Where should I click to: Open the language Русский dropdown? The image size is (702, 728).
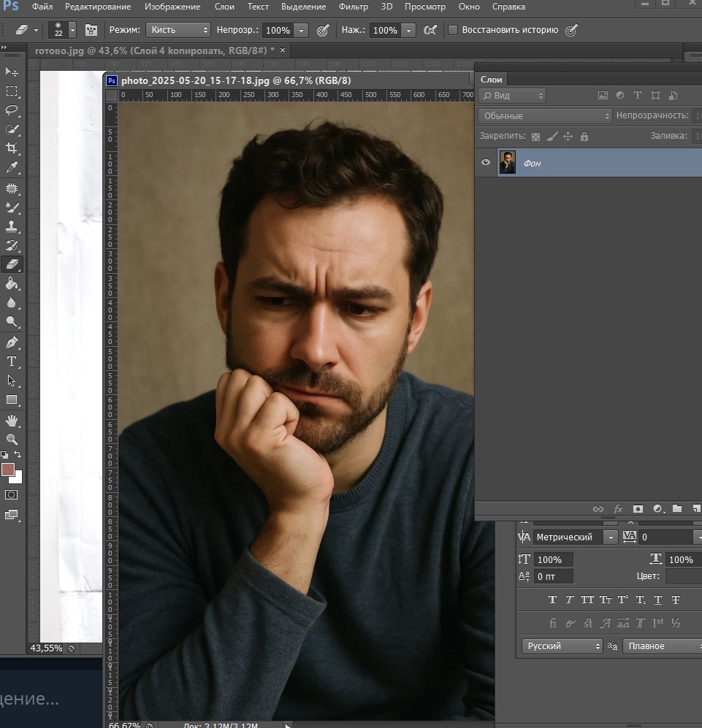562,645
